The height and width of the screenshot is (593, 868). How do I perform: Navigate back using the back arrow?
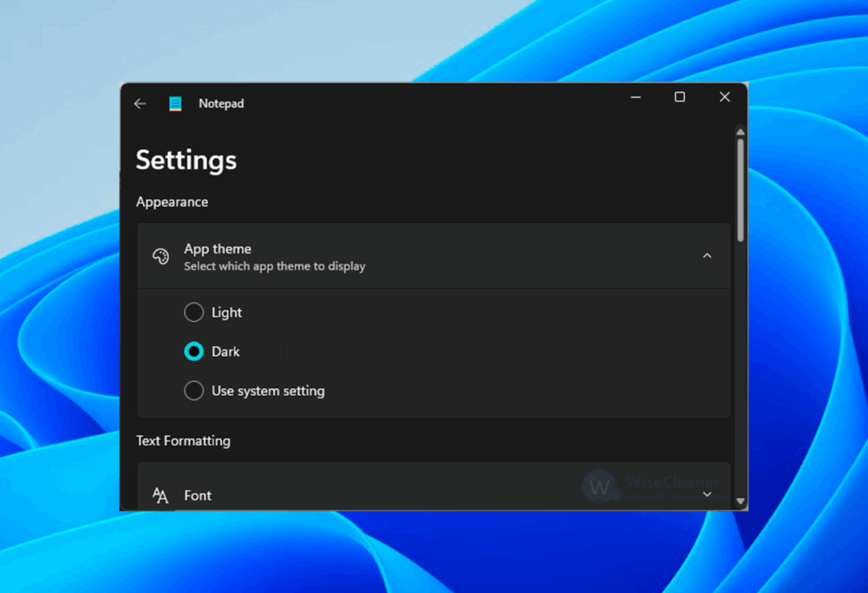point(140,103)
